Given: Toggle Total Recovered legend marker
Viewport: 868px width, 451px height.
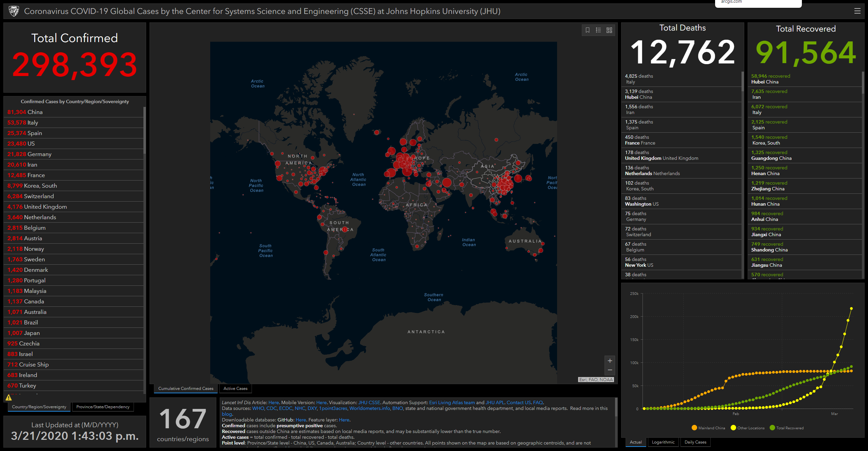Looking at the screenshot, I should coord(772,428).
